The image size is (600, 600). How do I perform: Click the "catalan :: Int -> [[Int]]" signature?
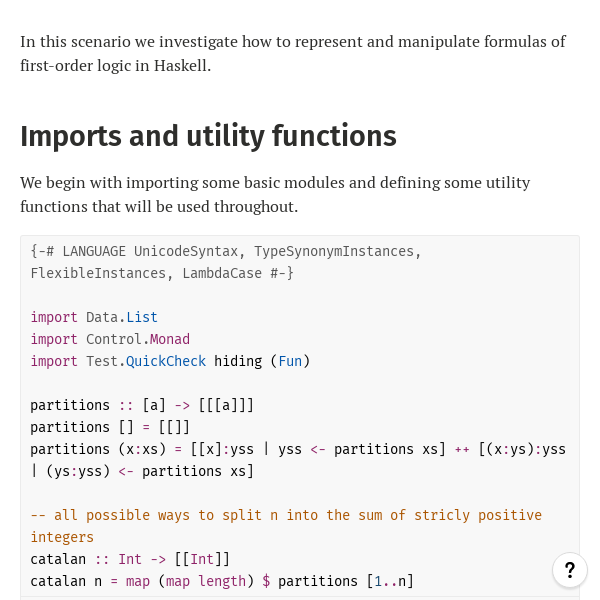coord(130,559)
